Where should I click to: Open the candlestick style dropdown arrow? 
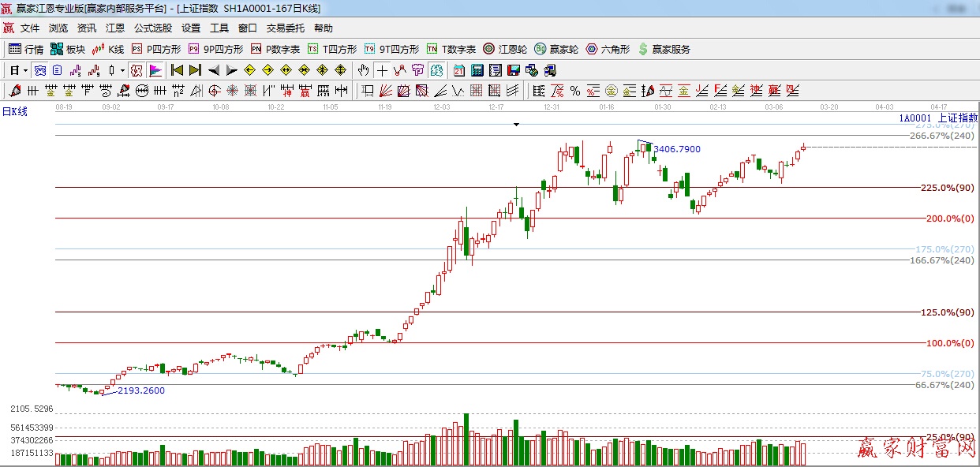click(122, 70)
